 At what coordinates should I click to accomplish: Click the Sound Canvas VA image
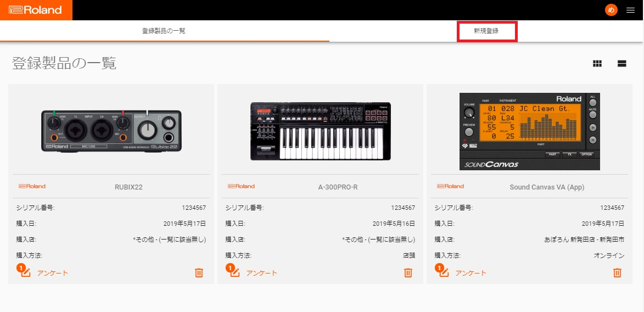pyautogui.click(x=529, y=131)
